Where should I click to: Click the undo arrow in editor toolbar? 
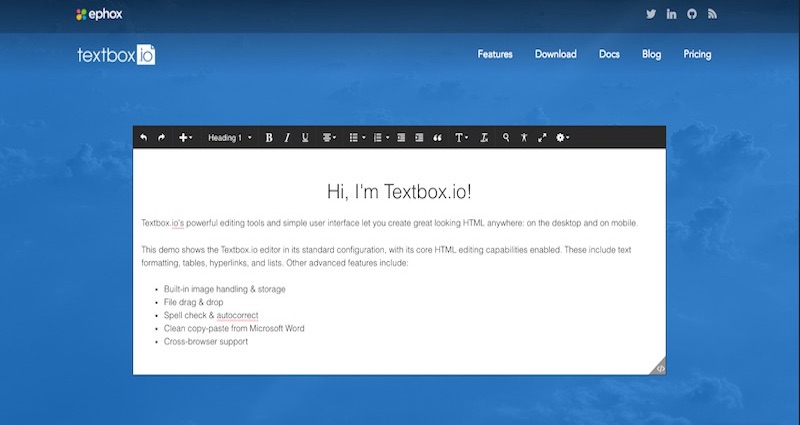144,138
